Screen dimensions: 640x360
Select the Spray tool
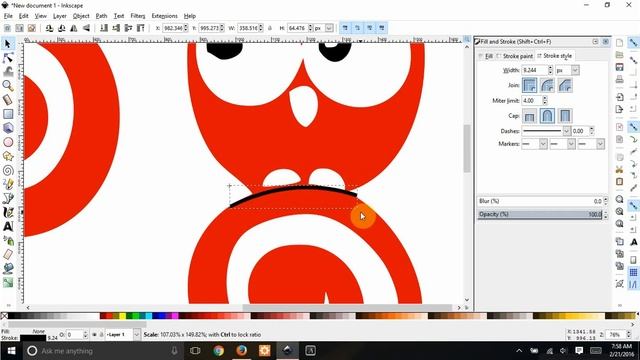8,240
